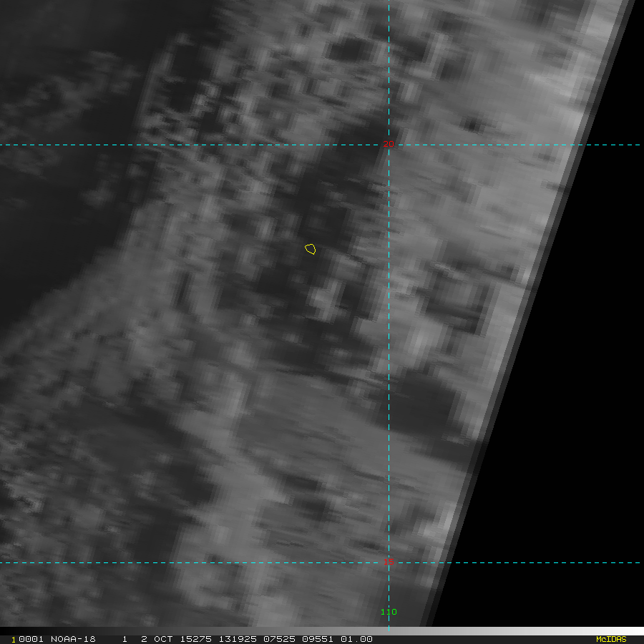Screen dimensions: 644x644
Task: Click the red 20 latitude label
Action: coord(388,145)
